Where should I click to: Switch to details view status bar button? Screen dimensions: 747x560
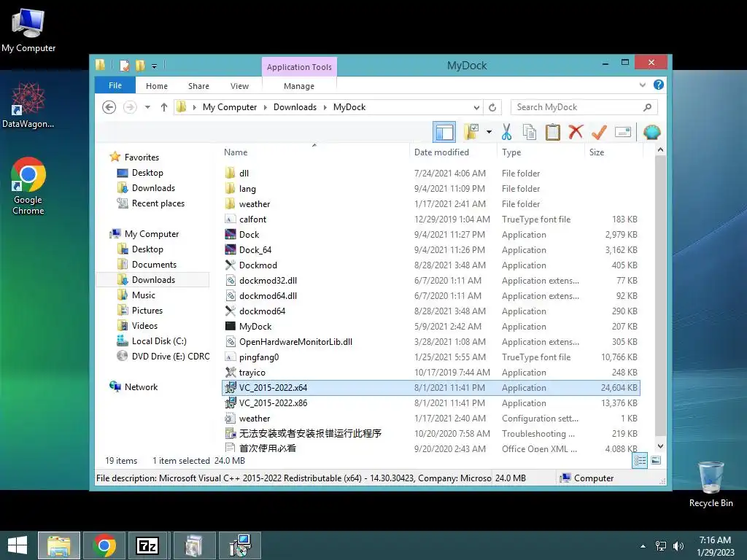[x=640, y=461]
